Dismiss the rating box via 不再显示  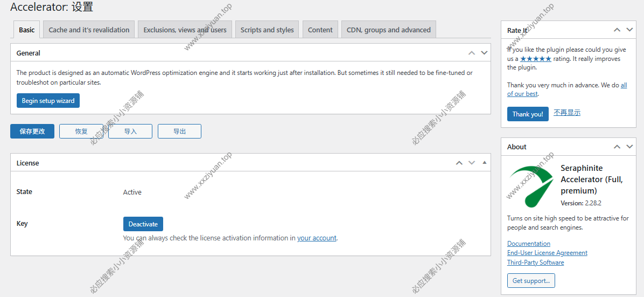(567, 113)
